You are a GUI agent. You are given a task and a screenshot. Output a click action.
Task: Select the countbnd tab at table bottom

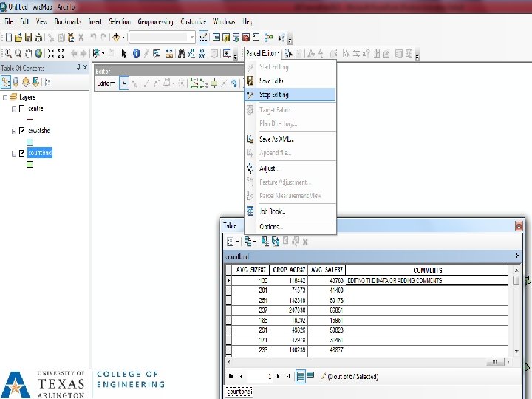tap(239, 392)
